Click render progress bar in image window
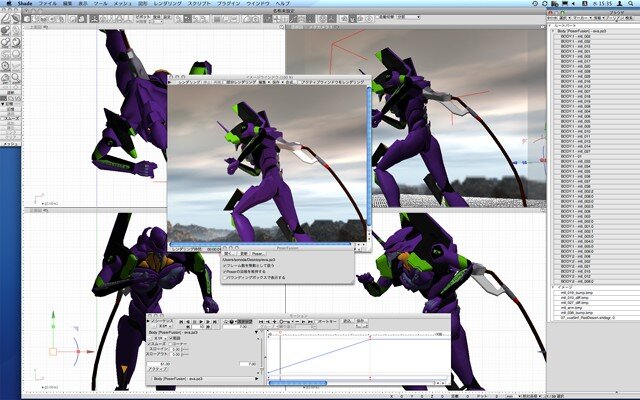 coord(260,244)
